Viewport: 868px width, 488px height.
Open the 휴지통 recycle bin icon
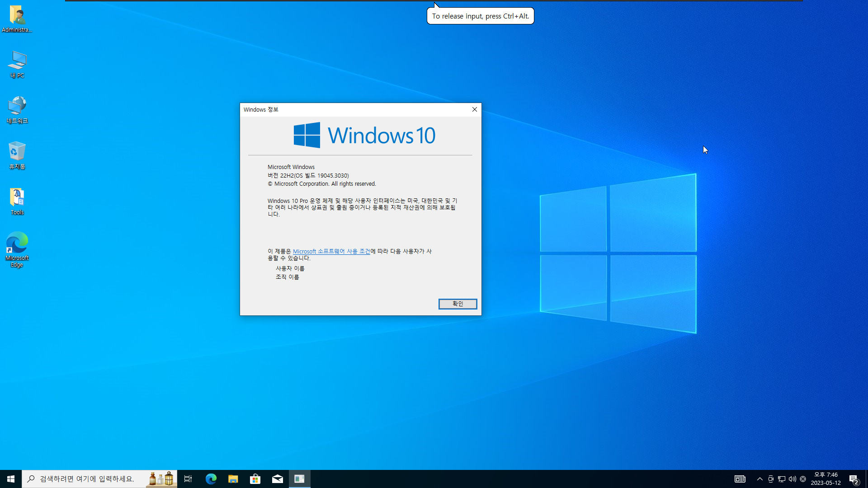coord(17,155)
